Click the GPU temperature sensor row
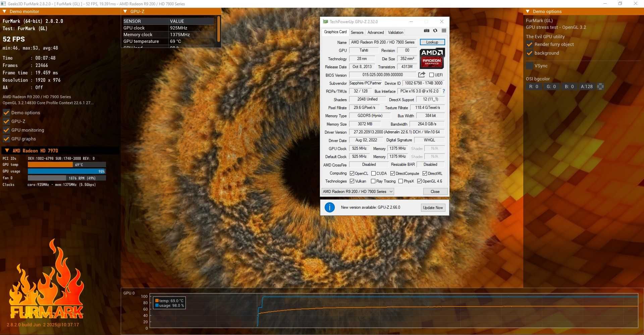This screenshot has width=644, height=335. (x=168, y=41)
